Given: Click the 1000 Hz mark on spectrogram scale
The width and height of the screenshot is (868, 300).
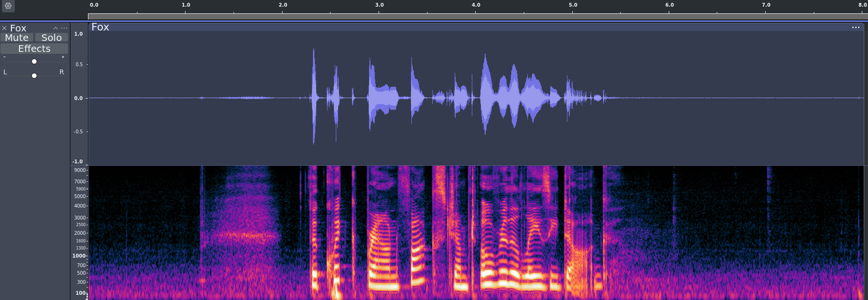Looking at the screenshot, I should point(79,256).
